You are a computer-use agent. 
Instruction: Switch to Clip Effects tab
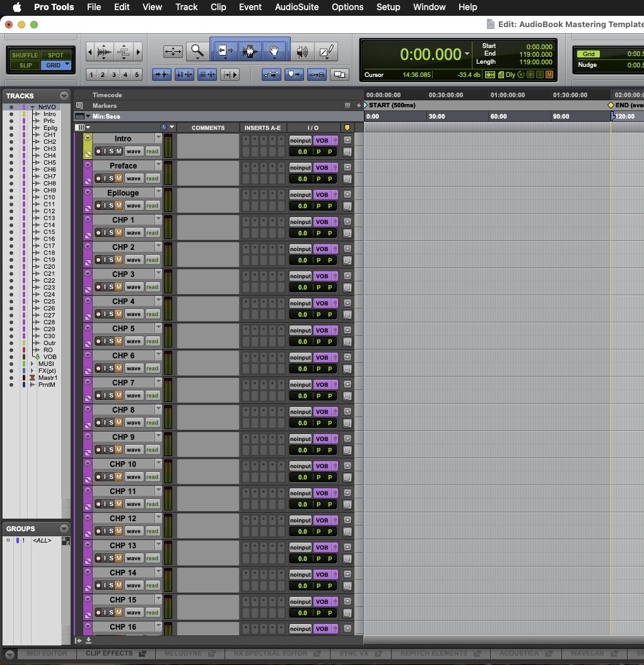point(115,654)
